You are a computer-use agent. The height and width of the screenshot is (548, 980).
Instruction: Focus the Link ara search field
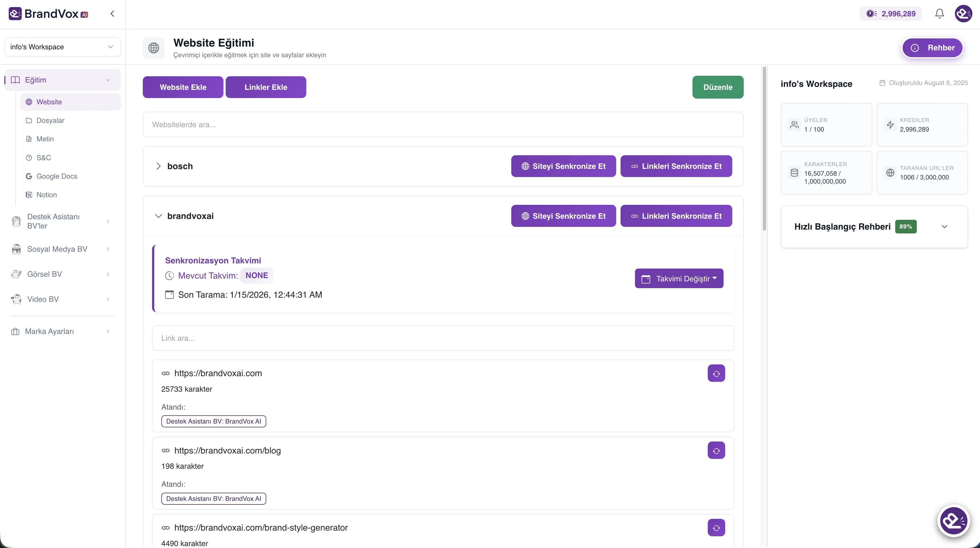[443, 338]
